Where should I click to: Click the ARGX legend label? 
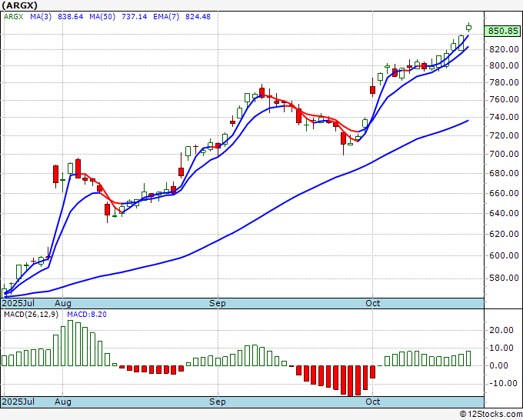[13, 16]
